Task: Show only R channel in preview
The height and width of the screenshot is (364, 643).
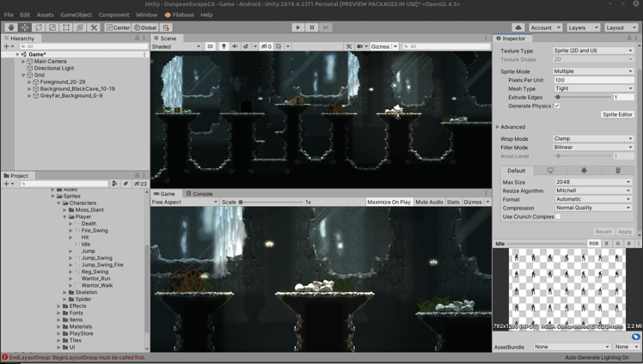Action: tap(607, 243)
